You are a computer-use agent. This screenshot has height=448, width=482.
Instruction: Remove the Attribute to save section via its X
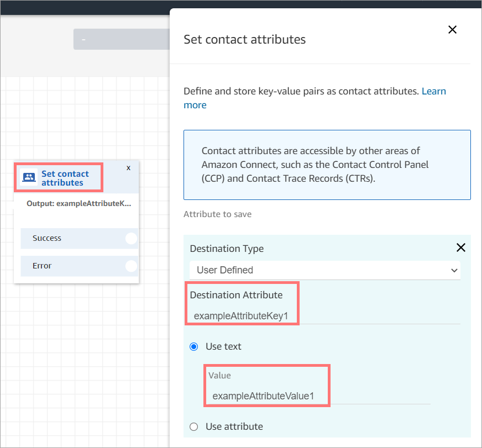pos(461,247)
